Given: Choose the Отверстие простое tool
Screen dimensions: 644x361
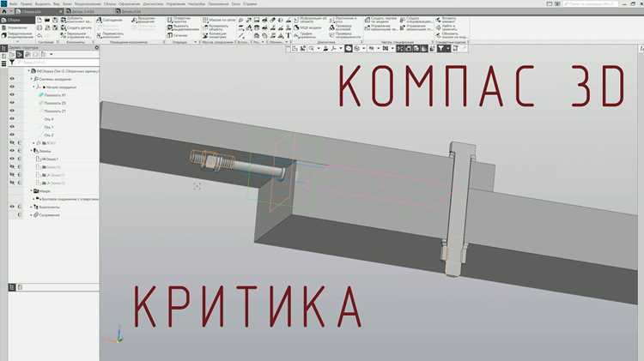Looking at the screenshot, I should (x=179, y=20).
